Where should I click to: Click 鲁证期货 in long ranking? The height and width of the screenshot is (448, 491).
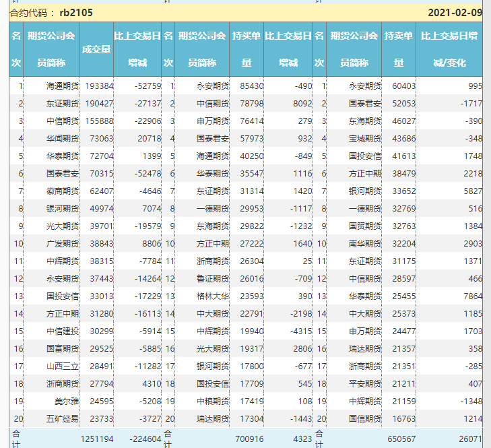point(213,279)
